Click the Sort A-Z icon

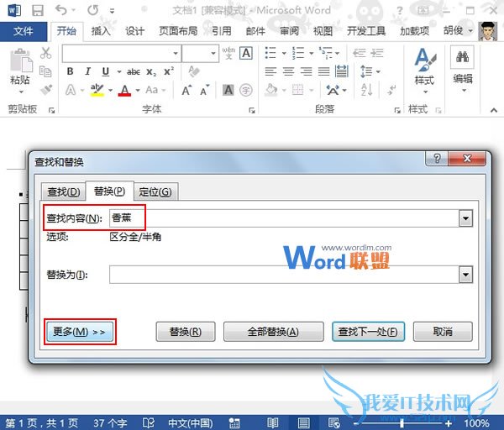pos(366,90)
